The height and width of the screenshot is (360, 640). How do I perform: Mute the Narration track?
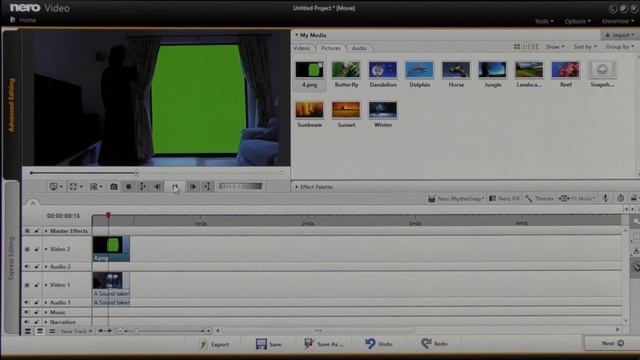[x=27, y=322]
